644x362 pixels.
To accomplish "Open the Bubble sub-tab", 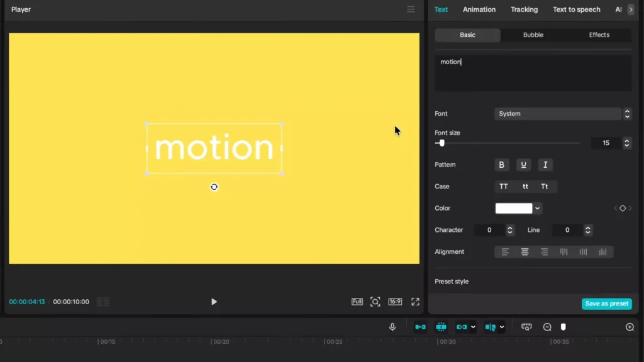I will click(x=533, y=35).
